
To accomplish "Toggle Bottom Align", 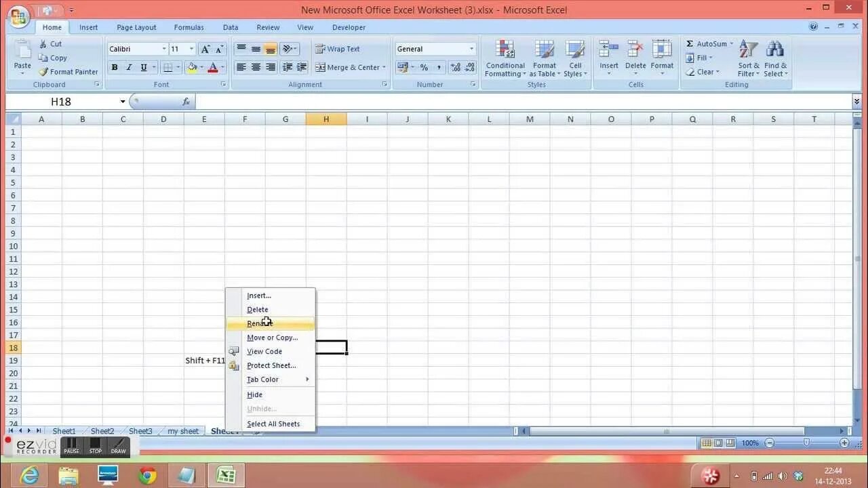I will 271,49.
